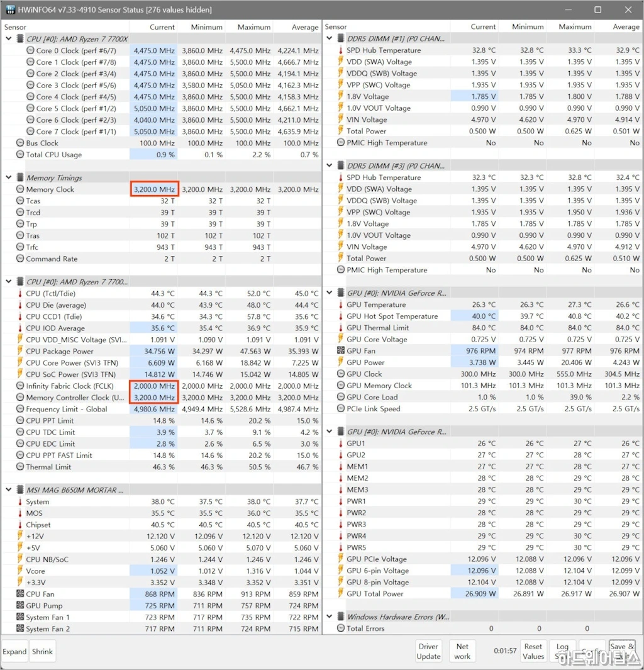
Task: Select the voltage icon beside Vcore
Action: click(x=20, y=571)
